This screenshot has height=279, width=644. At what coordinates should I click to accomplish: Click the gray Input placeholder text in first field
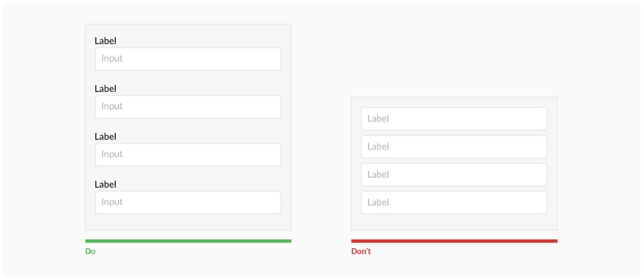(112, 58)
